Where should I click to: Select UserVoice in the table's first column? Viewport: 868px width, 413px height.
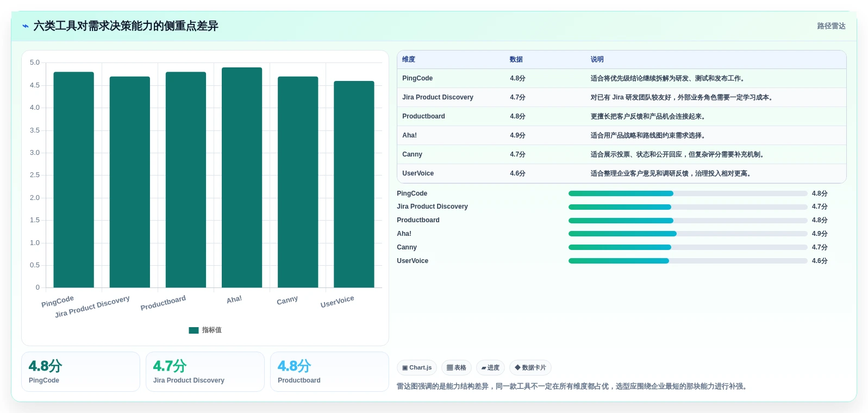tap(418, 173)
